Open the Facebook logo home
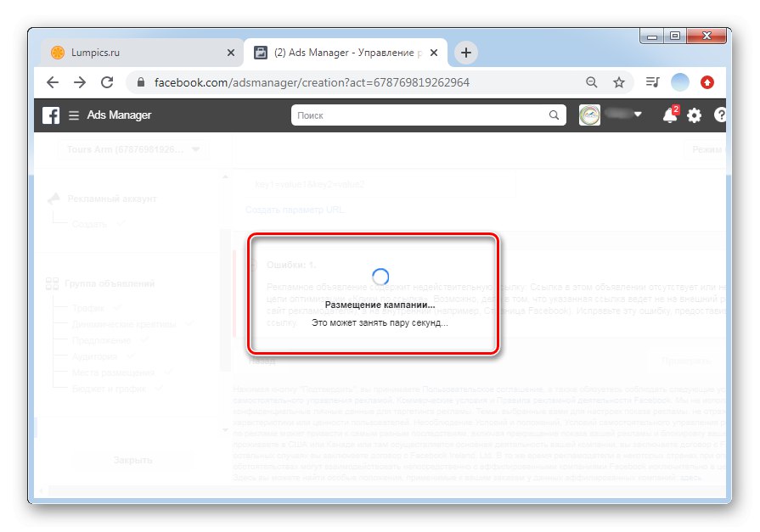Image resolution: width=760 pixels, height=532 pixels. pyautogui.click(x=51, y=115)
